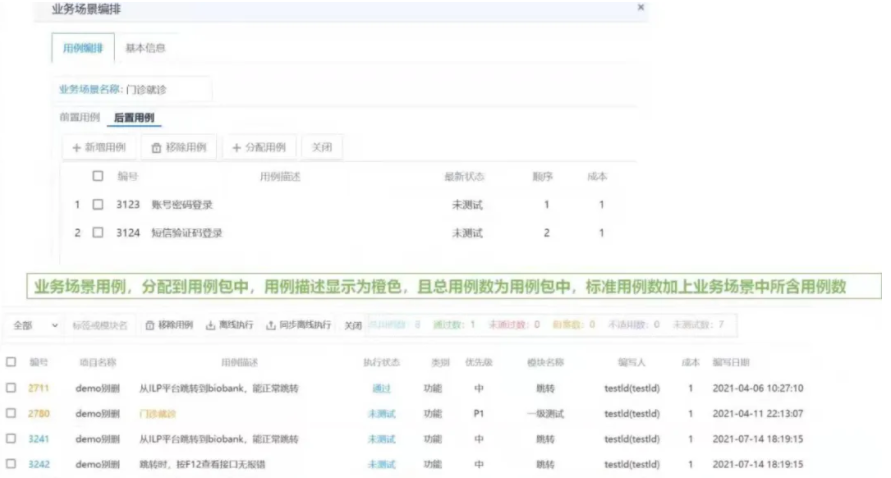Click the 标签或模块名 search field
The height and width of the screenshot is (478, 891).
[100, 325]
